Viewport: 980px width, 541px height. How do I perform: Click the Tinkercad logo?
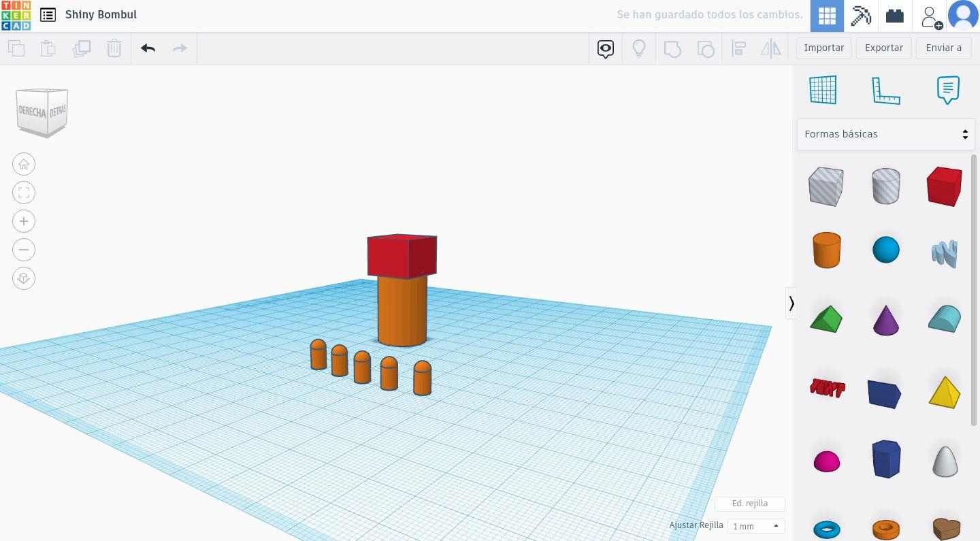pyautogui.click(x=16, y=16)
